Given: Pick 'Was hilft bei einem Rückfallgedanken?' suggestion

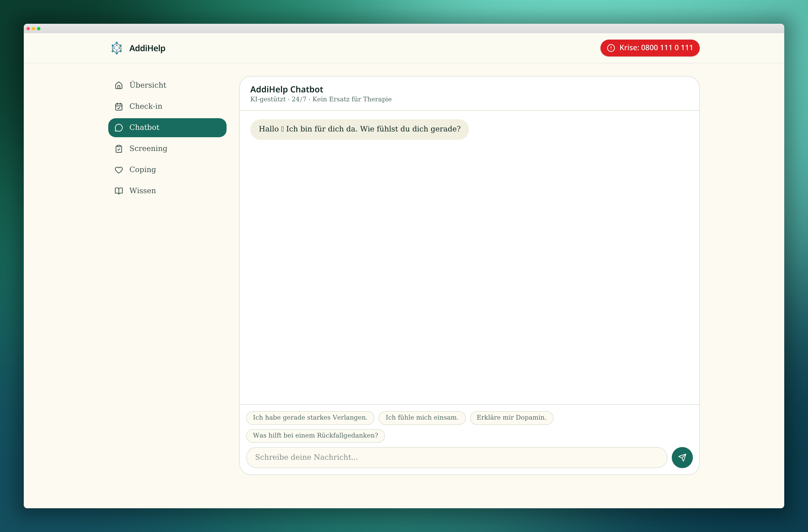Looking at the screenshot, I should (315, 436).
